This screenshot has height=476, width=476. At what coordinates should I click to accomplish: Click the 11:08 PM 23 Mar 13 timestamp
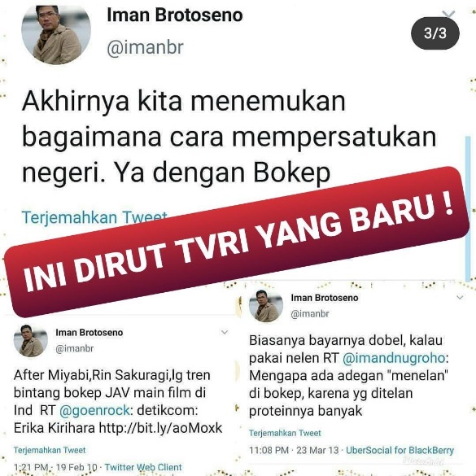click(294, 450)
